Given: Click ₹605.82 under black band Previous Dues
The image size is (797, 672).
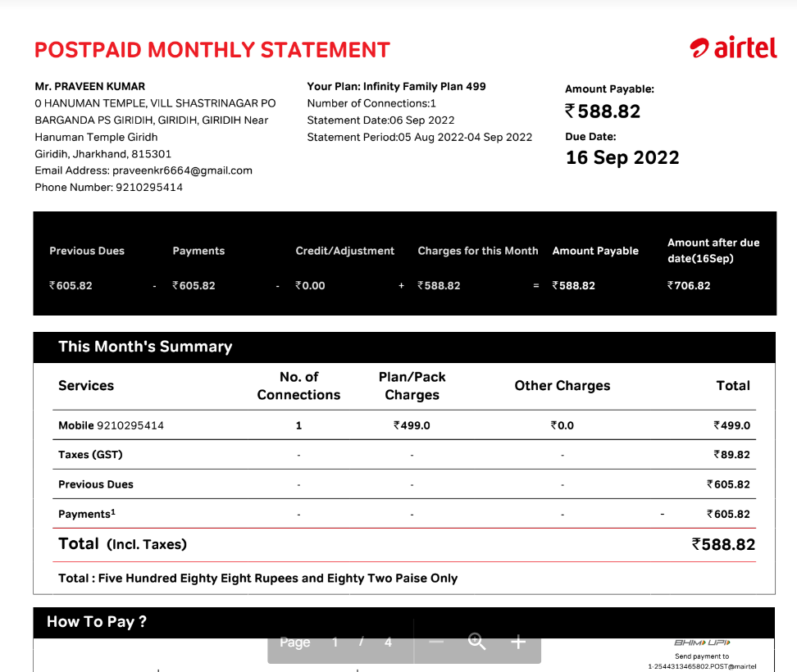Looking at the screenshot, I should click(x=71, y=285).
